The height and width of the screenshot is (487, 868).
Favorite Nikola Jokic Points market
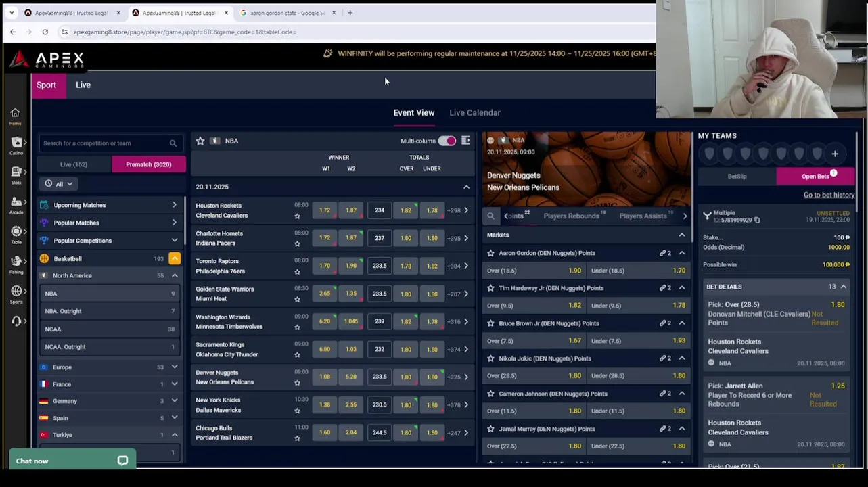click(x=491, y=358)
